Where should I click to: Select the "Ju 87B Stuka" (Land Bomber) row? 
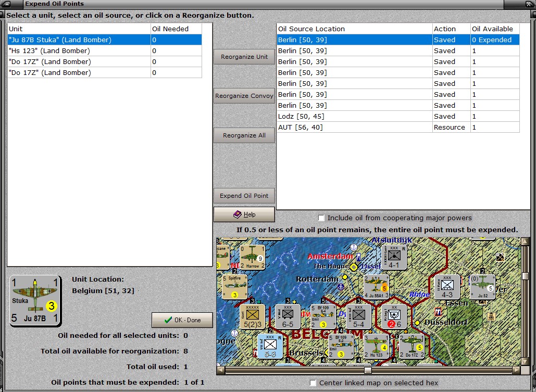[x=105, y=40]
